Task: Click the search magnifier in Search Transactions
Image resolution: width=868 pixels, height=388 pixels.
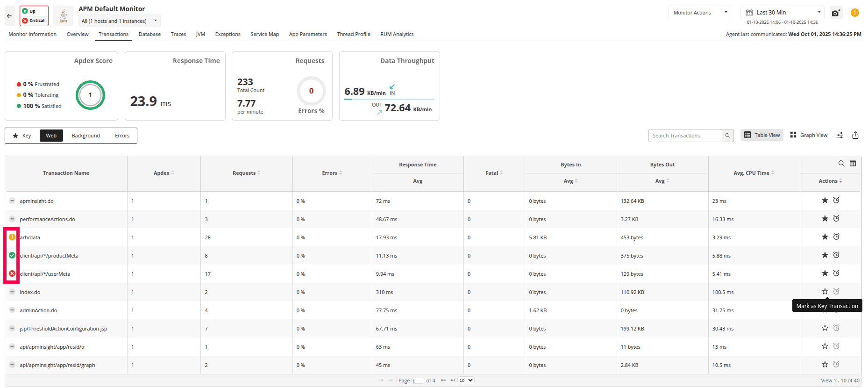Action: pyautogui.click(x=727, y=136)
